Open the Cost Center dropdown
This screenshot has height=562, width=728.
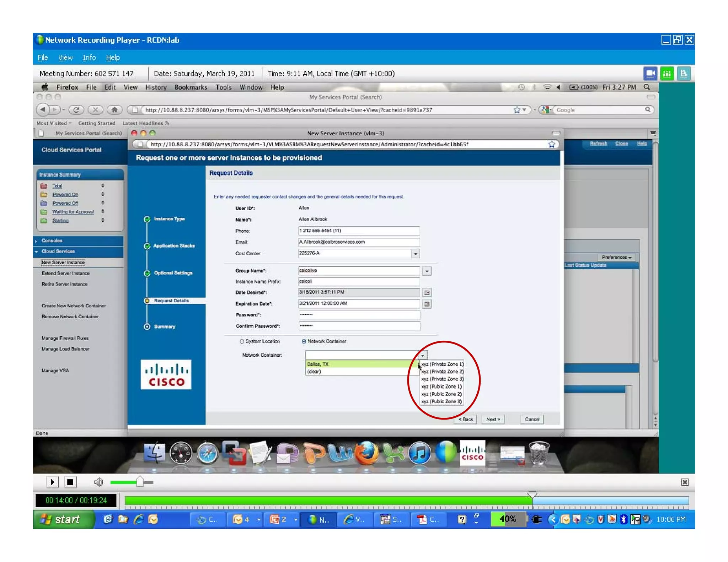click(415, 254)
